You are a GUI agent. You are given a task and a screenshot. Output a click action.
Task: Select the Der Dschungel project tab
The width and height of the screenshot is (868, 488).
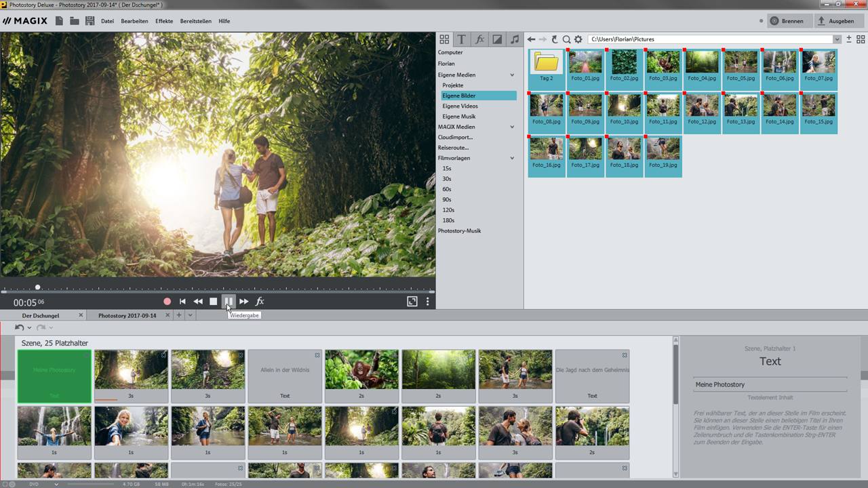(41, 315)
